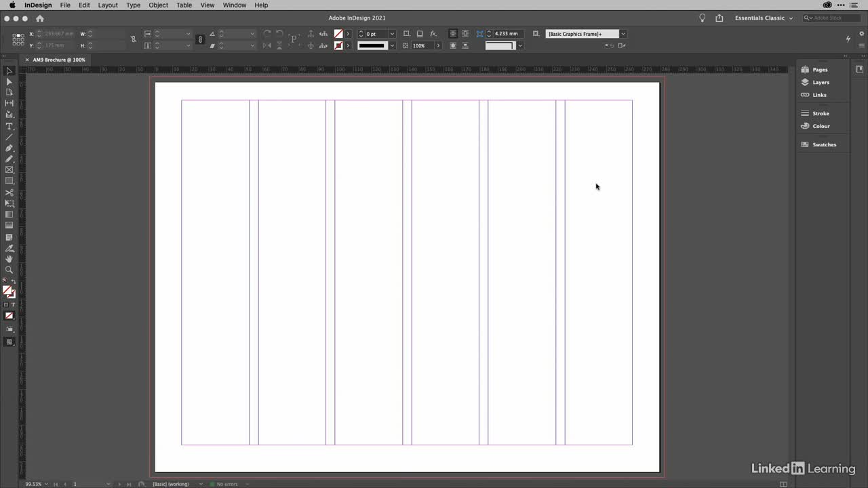Viewport: 868px width, 488px height.
Task: Select the Gradient Swatch tool
Action: pos(9,214)
